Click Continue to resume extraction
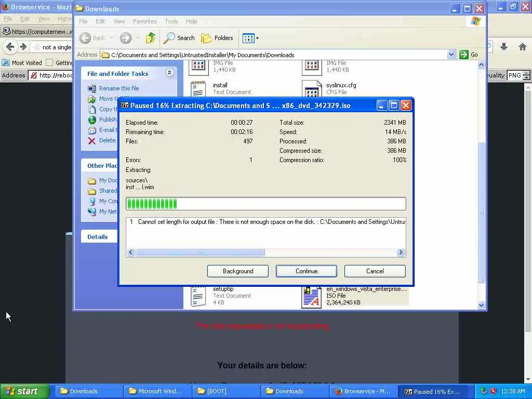532x399 pixels. (x=306, y=271)
